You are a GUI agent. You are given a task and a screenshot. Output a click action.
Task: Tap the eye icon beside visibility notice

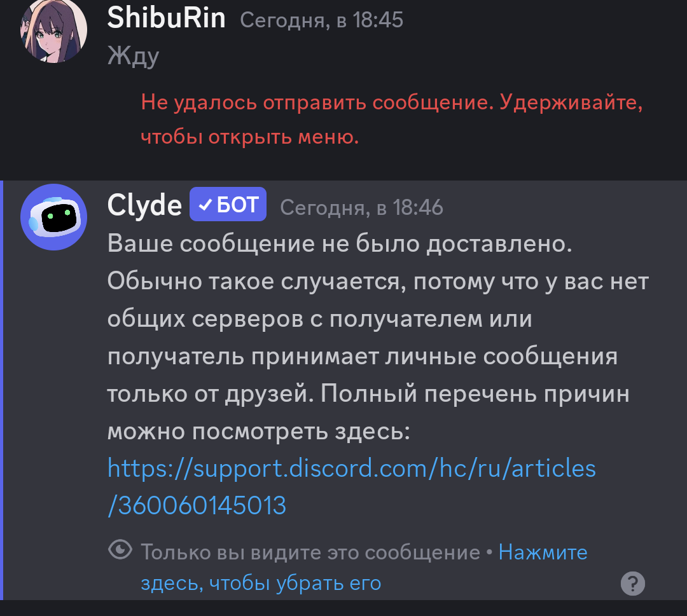click(120, 550)
